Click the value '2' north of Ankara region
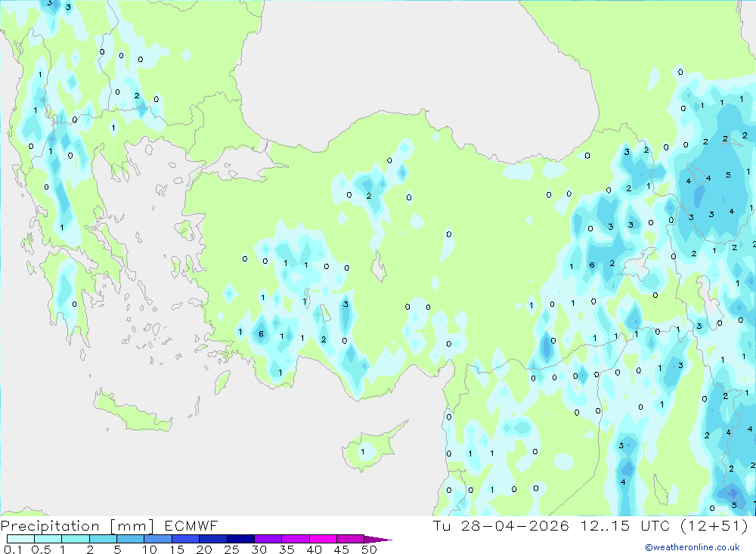The image size is (756, 554). coord(369,196)
